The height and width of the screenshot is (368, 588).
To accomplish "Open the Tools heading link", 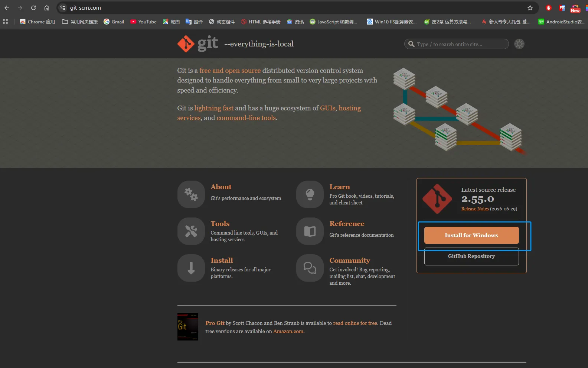I will pyautogui.click(x=220, y=224).
